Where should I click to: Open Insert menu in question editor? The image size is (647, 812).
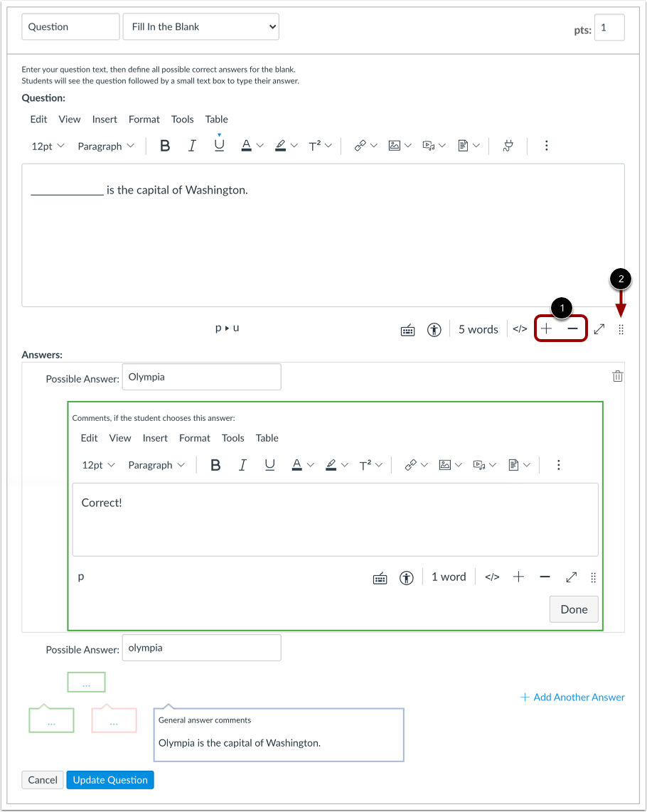coord(105,119)
